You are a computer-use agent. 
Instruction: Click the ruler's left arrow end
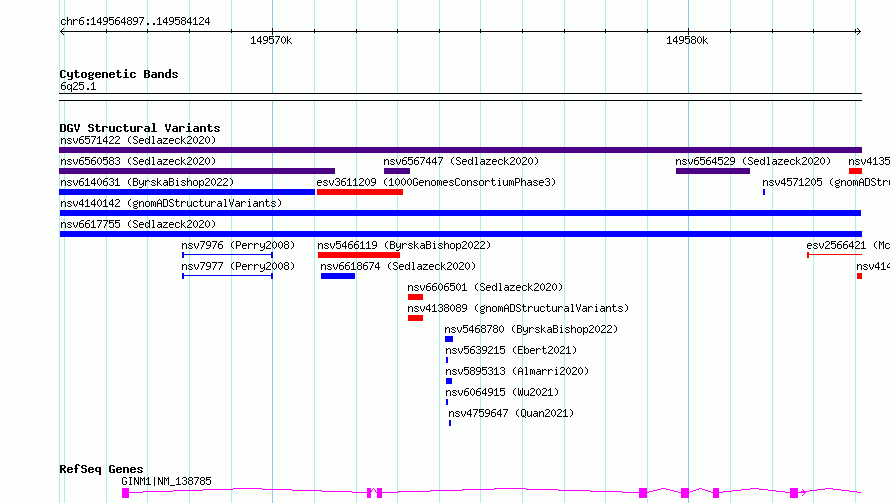[62, 31]
